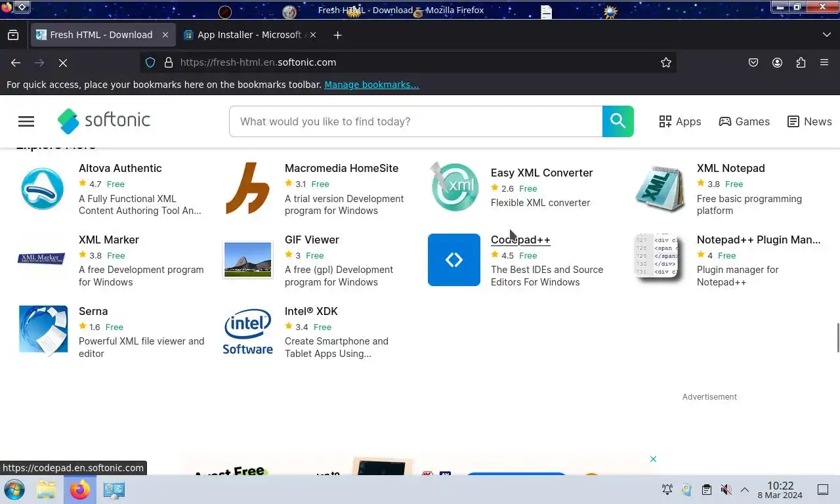The height and width of the screenshot is (504, 840).
Task: Open the blue Codepad++ icon
Action: coord(454,260)
